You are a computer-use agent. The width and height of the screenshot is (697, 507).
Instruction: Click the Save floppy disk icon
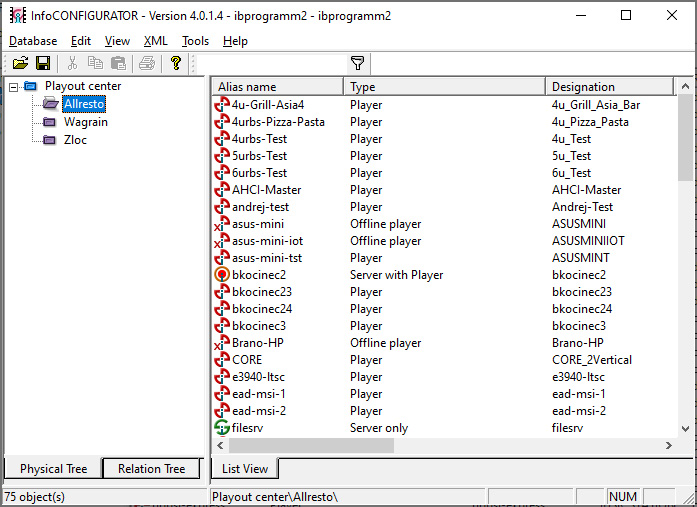(43, 63)
